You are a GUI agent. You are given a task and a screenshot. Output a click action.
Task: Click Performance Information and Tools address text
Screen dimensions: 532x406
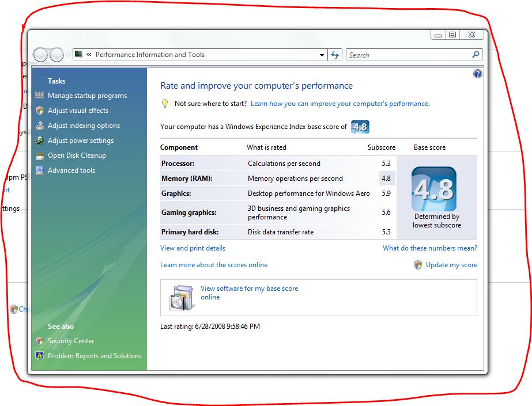(150, 55)
